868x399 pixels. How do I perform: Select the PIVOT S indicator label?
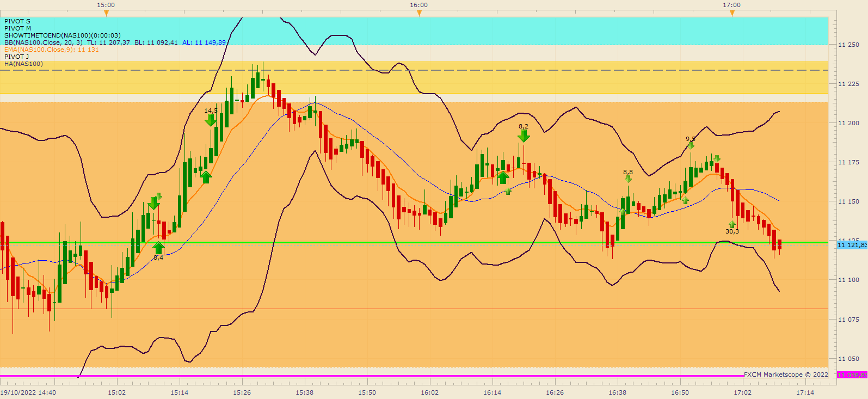(17, 21)
